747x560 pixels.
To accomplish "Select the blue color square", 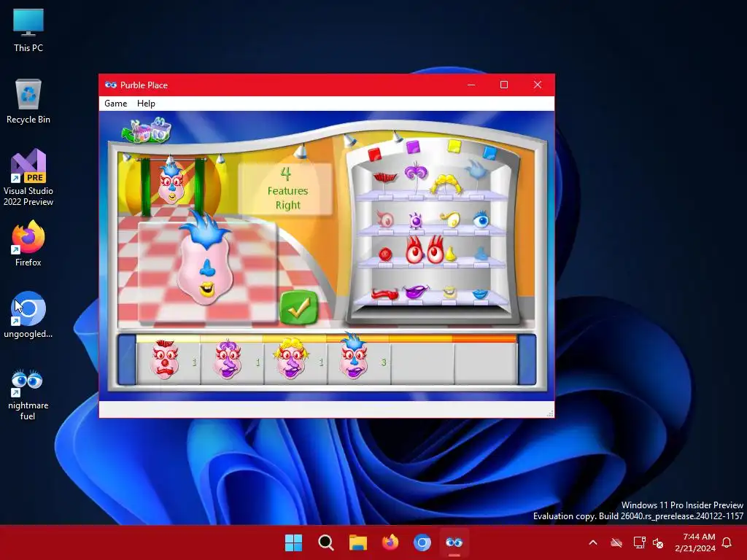I will [489, 152].
